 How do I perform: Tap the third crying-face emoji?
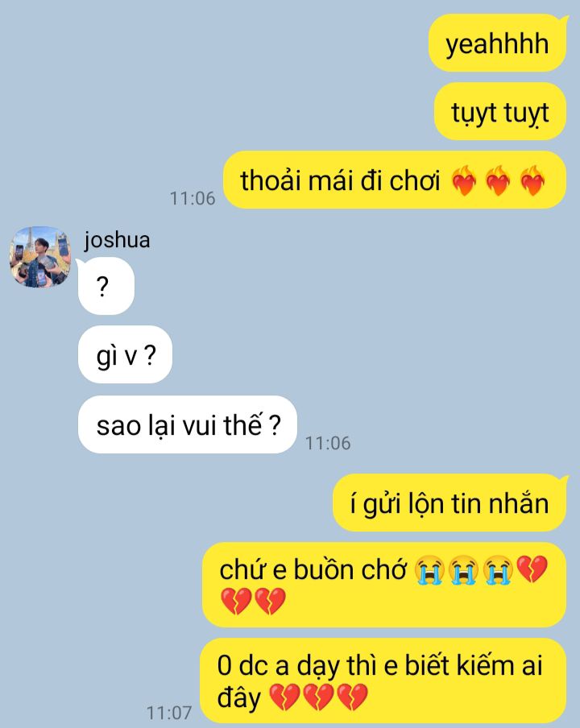pos(499,569)
